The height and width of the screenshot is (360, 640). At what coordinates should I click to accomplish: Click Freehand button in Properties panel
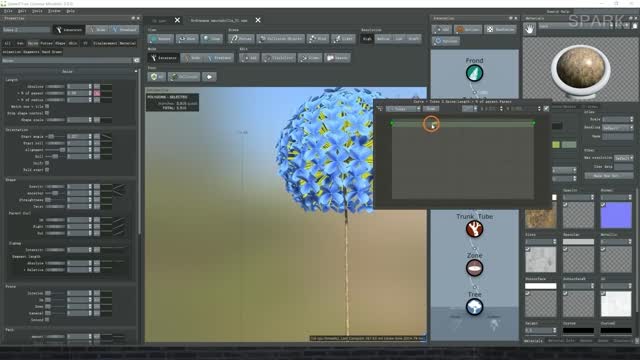[124, 30]
